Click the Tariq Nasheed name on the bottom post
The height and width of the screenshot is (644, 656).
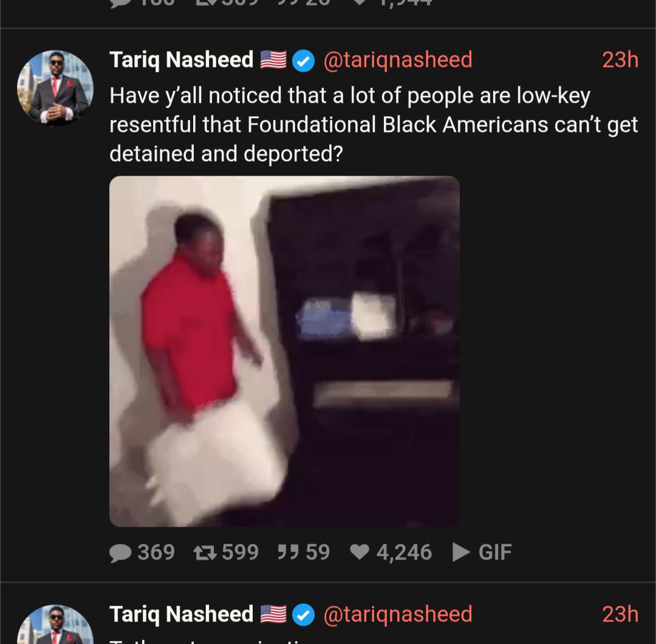[x=181, y=614]
